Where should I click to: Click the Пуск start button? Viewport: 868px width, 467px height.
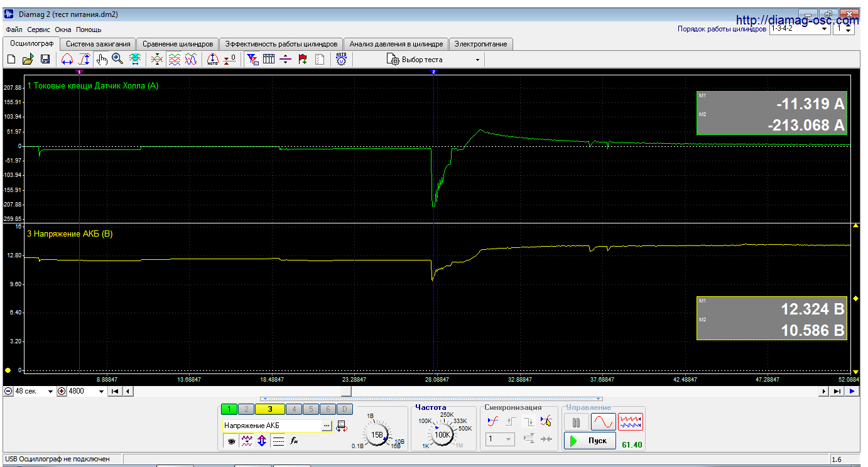coord(590,441)
